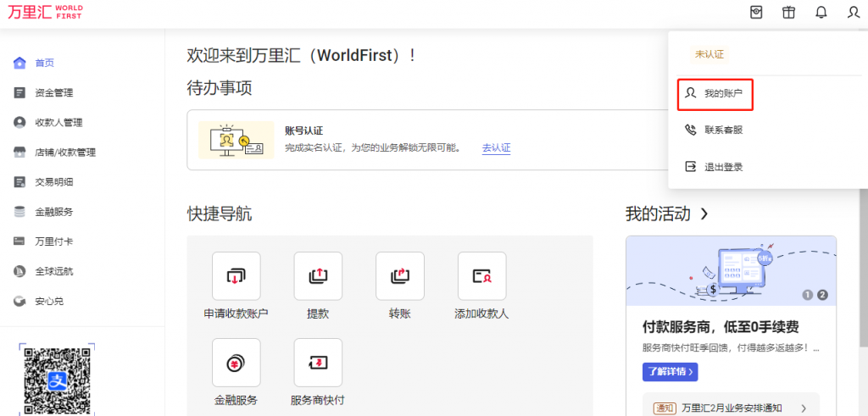
Task: Click the 金融服务 quick navigation icon
Action: click(236, 363)
